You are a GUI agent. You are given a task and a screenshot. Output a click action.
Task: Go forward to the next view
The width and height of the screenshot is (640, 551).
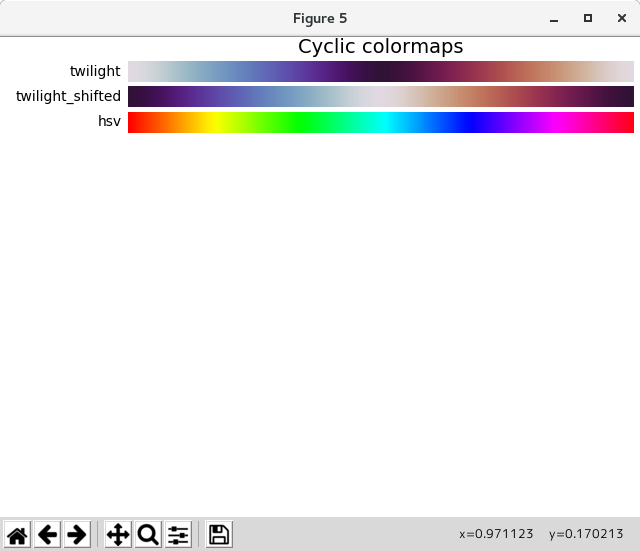click(77, 534)
